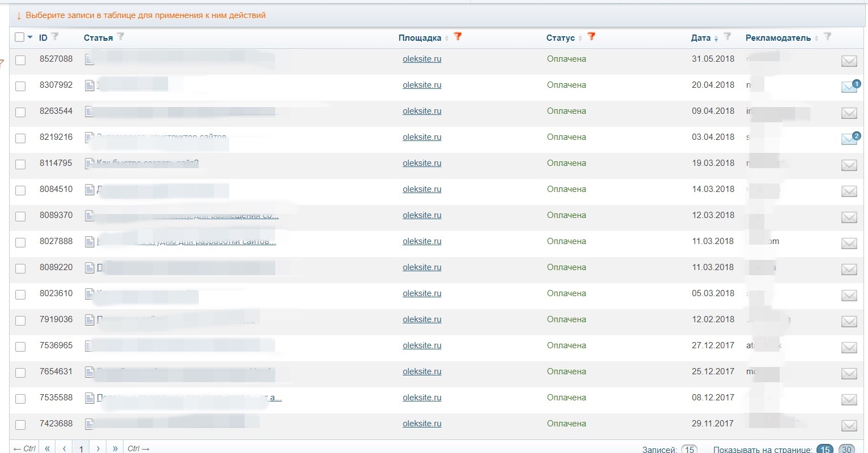Open the unread message for article 8307992
Viewport: 868px width, 453px height.
pyautogui.click(x=850, y=86)
